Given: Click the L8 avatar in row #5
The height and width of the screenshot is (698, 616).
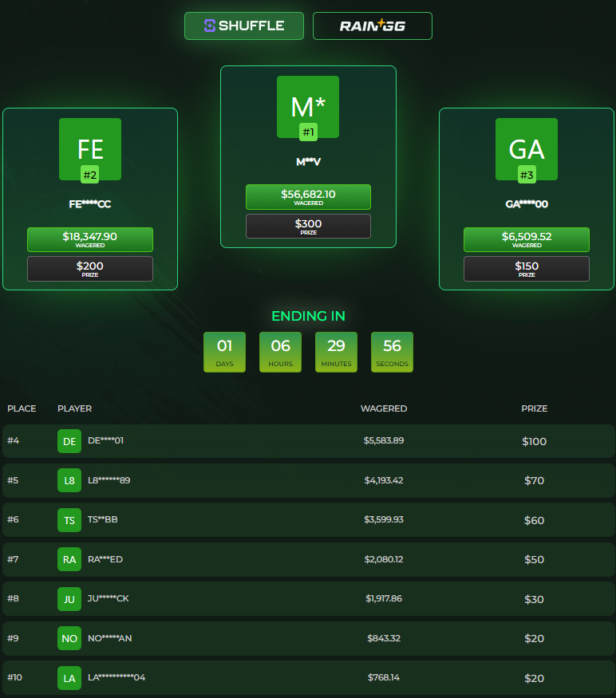Looking at the screenshot, I should click(69, 480).
